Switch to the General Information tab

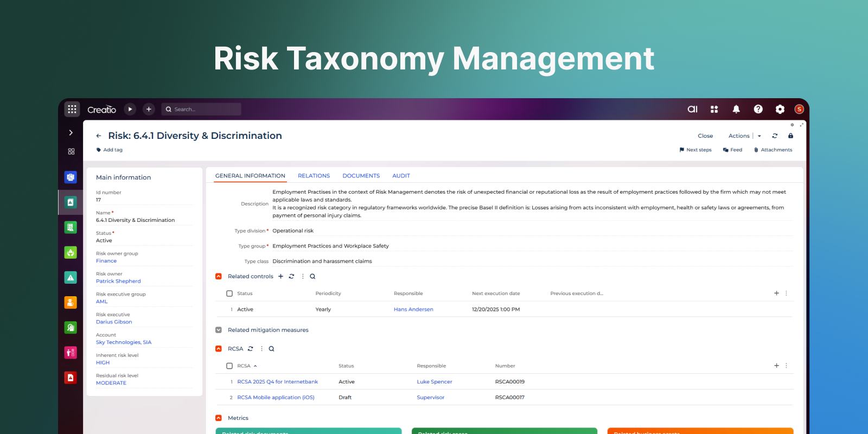click(250, 176)
